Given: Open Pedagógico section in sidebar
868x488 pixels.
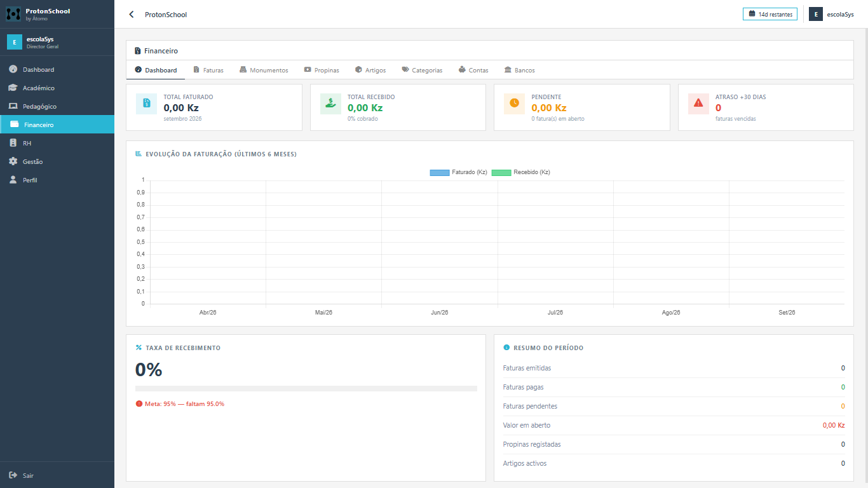Looking at the screenshot, I should tap(57, 106).
